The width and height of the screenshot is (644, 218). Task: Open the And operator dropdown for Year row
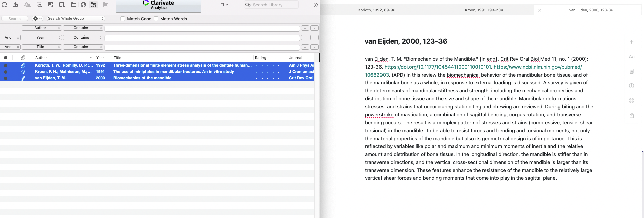(10, 38)
